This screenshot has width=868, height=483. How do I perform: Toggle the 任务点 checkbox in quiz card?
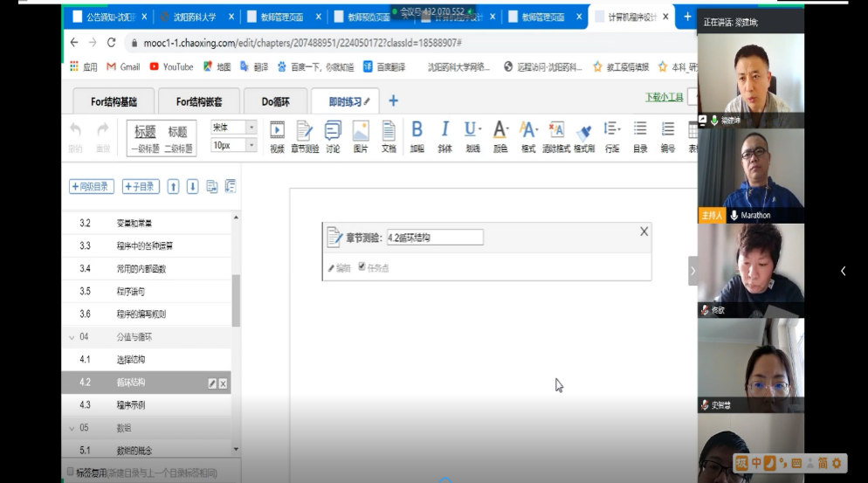pos(362,266)
